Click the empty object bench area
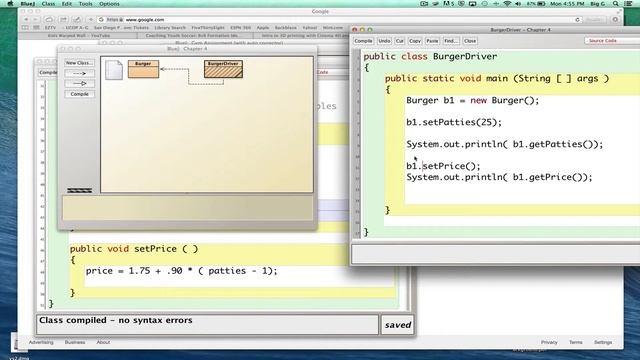The image size is (640, 360). pyautogui.click(x=187, y=208)
